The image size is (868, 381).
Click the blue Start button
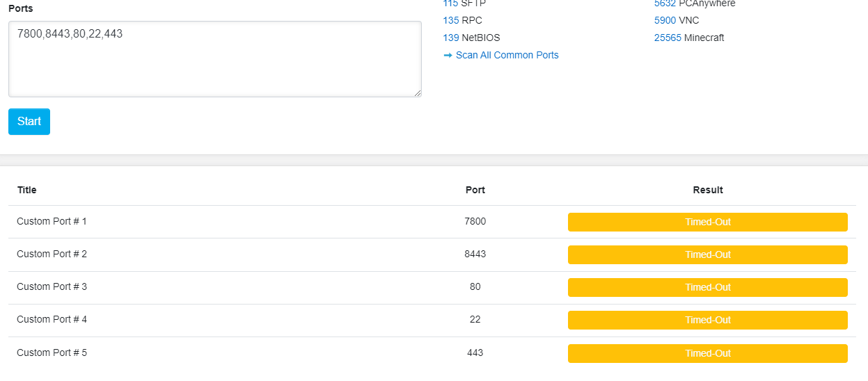click(29, 122)
